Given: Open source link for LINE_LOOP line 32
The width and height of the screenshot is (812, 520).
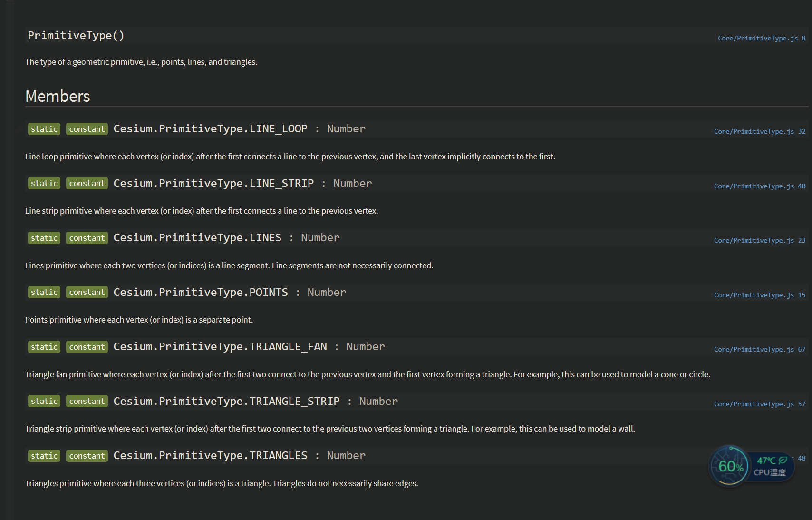Looking at the screenshot, I should 760,131.
